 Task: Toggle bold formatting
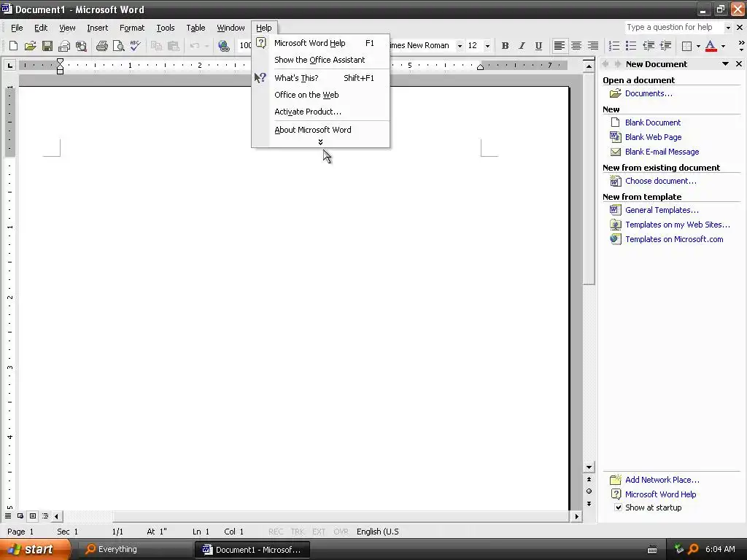(505, 46)
